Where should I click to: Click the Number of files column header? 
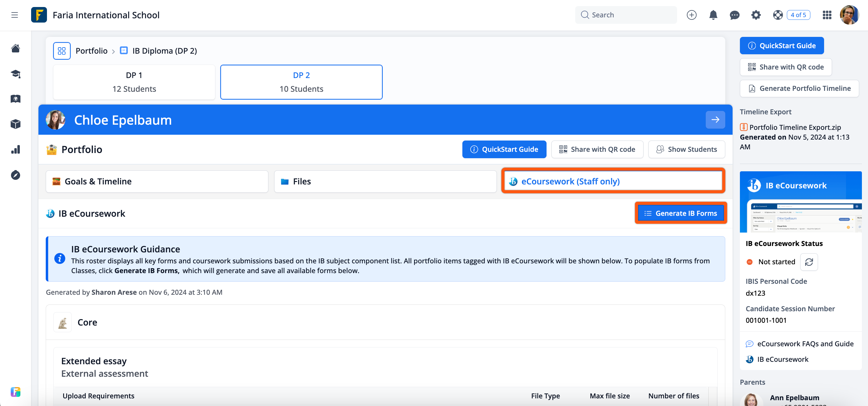pos(674,396)
